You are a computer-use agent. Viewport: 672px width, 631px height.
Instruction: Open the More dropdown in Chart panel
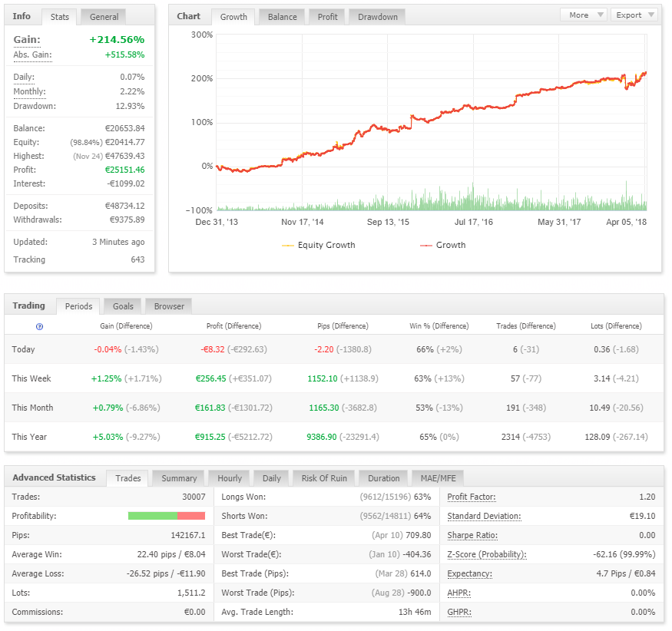[584, 15]
